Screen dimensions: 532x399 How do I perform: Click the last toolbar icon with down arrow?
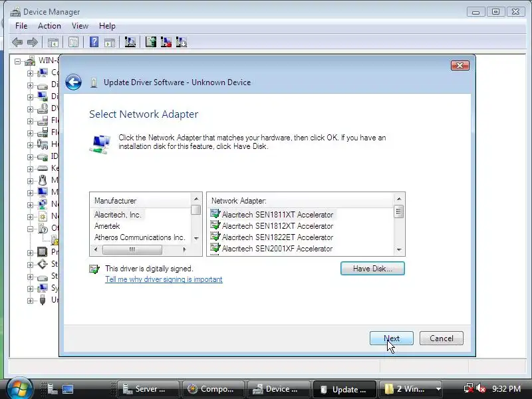tap(182, 42)
